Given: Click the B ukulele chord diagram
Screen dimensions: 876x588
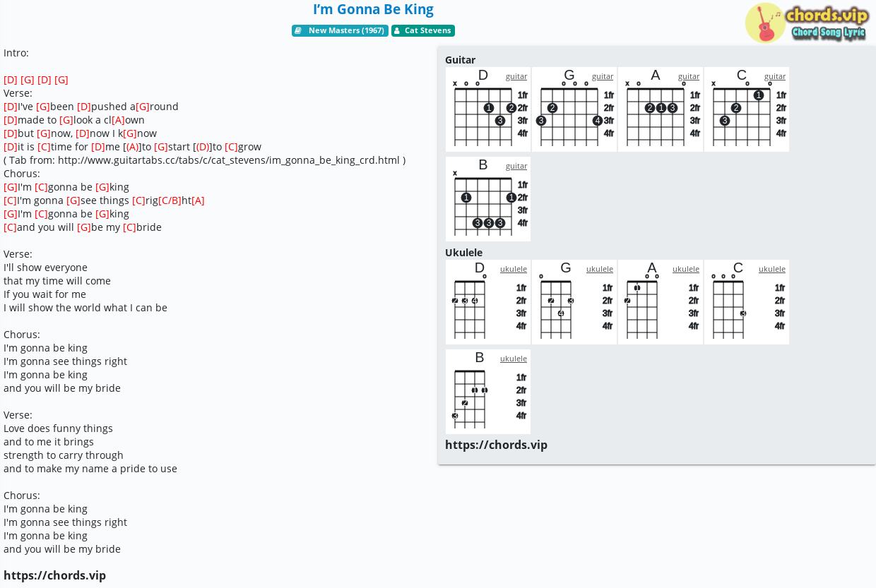Looking at the screenshot, I should click(488, 392).
